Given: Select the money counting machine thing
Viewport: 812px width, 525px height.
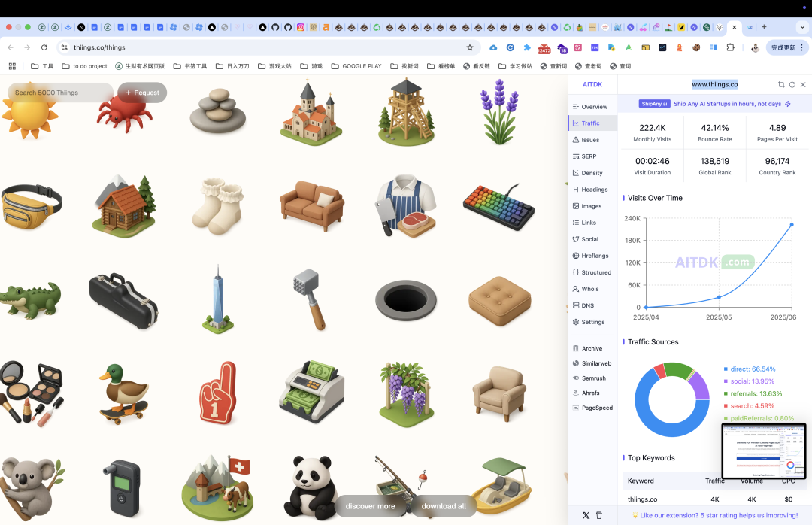Looking at the screenshot, I should 312,393.
